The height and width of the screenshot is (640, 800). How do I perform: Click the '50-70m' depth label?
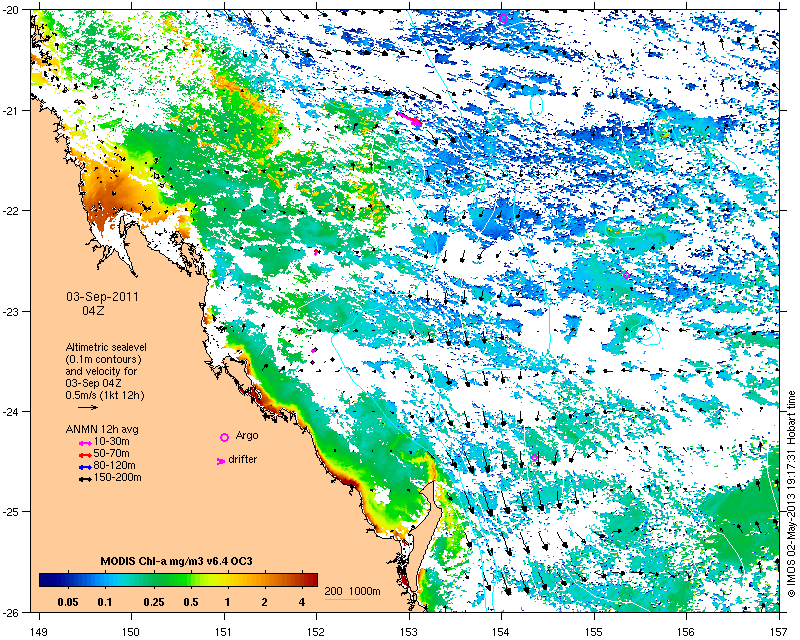point(111,454)
